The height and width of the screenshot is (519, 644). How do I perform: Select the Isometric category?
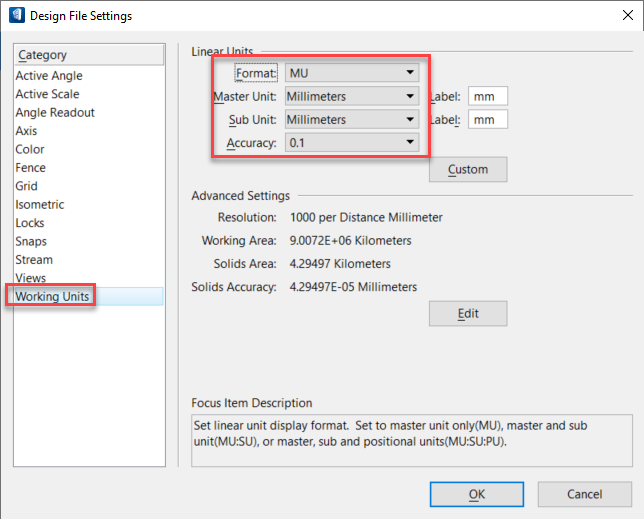[39, 204]
